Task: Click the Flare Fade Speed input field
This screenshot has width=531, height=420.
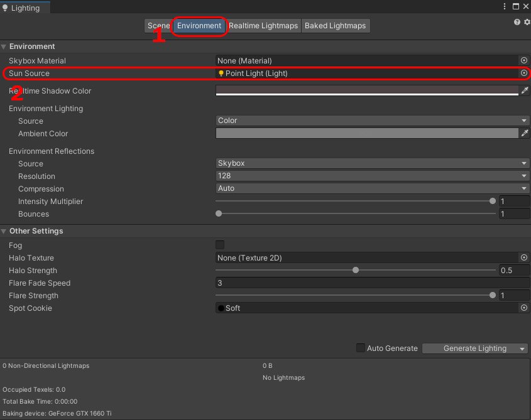Action: [x=372, y=283]
